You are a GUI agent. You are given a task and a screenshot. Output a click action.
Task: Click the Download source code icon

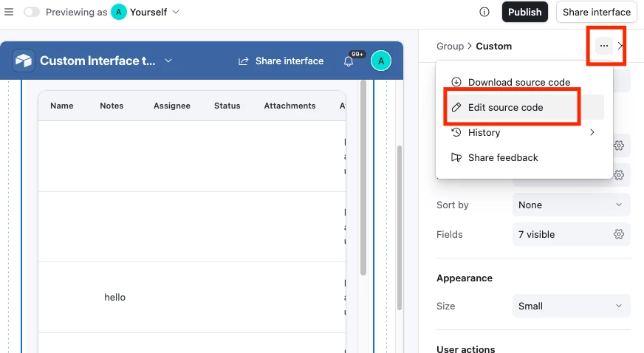(456, 82)
